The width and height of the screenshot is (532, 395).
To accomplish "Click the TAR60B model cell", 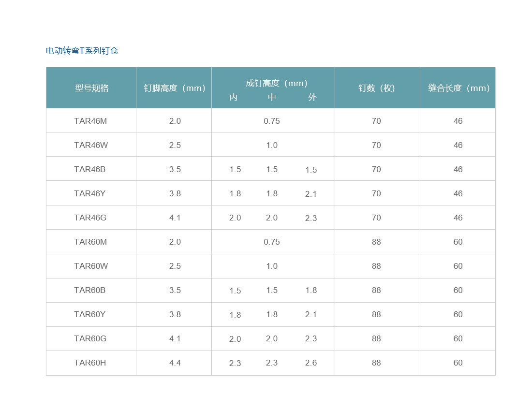I will [90, 290].
